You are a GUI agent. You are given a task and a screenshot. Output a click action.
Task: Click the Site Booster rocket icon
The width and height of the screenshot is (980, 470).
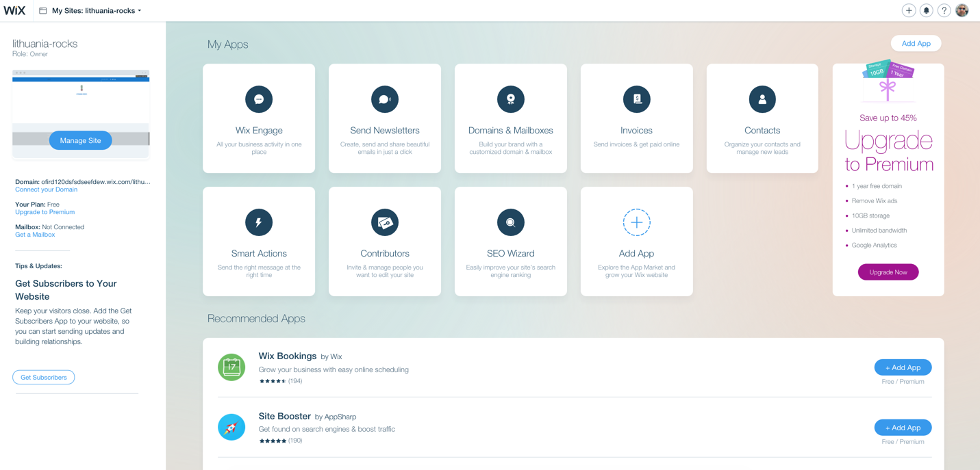click(x=231, y=427)
